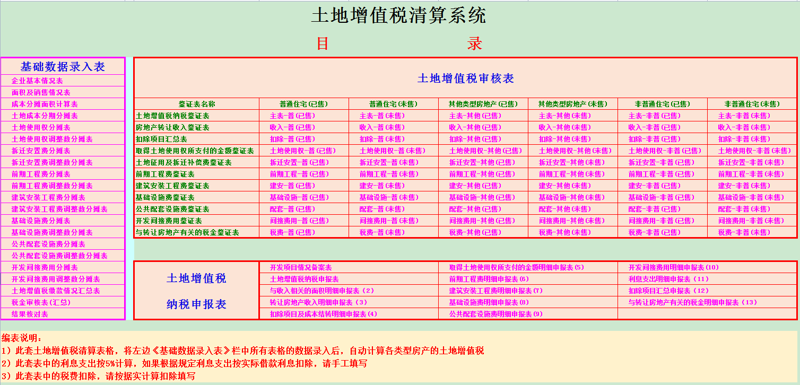Screen dimensions: 800x385
Task: Select the 土地增值税审核表 title cell
Action: 465,78
